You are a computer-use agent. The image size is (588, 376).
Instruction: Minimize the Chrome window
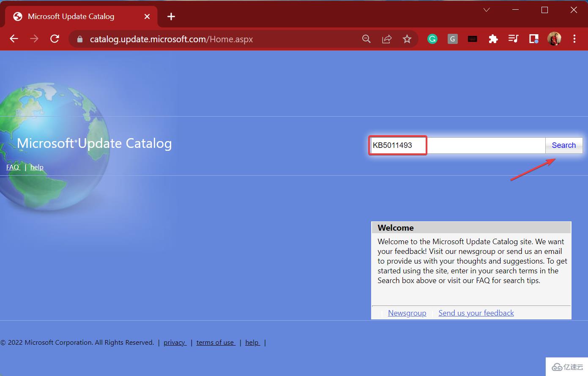[x=516, y=10]
